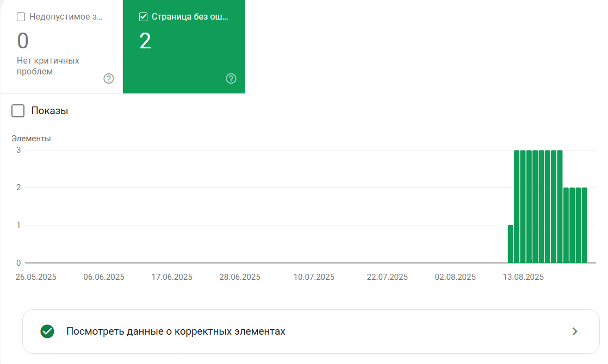
Task: Click help icon in the green valid pages card
Action: click(231, 79)
